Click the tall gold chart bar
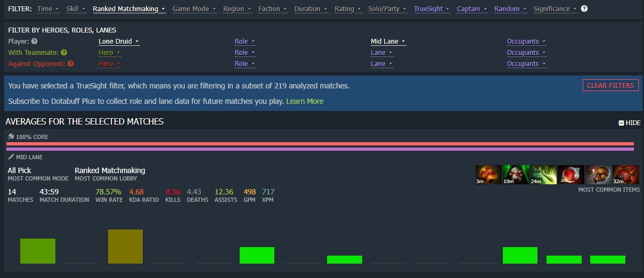Viewport: 644px width, 278px height. [x=125, y=247]
